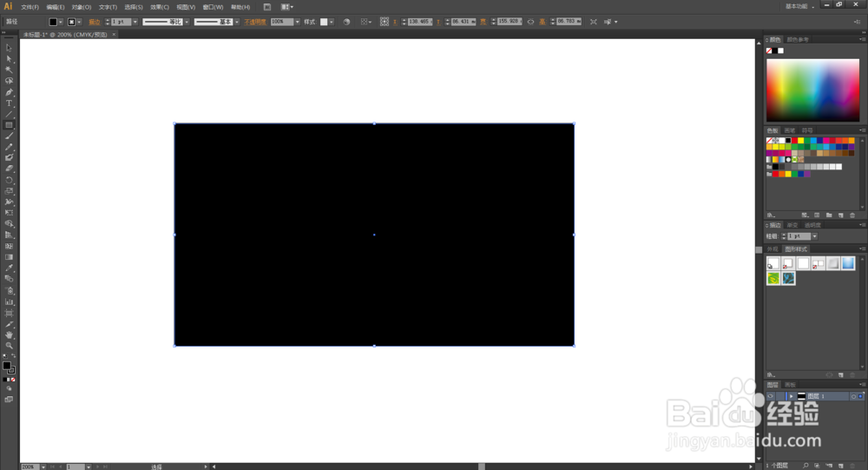Open the 编辑(E) menu
Viewport: 868px width, 470px height.
coord(56,7)
